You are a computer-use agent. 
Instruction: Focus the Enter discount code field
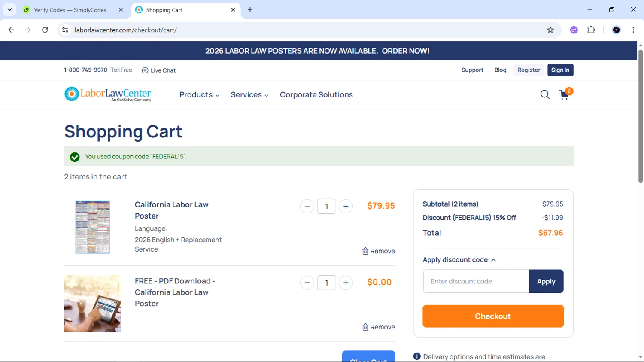(476, 281)
